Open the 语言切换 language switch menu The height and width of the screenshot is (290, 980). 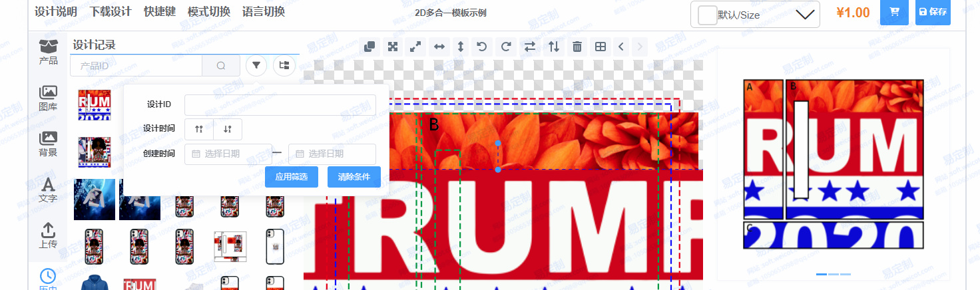point(264,12)
